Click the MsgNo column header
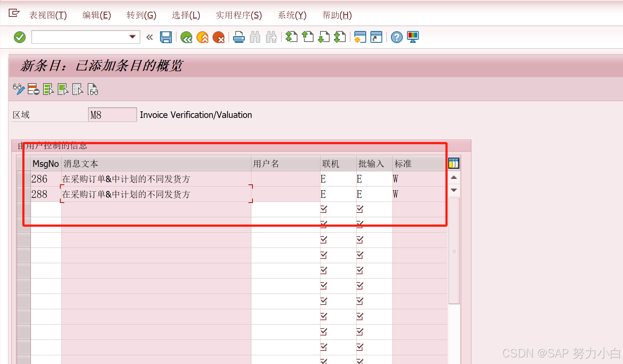This screenshot has width=623, height=364. pos(46,164)
